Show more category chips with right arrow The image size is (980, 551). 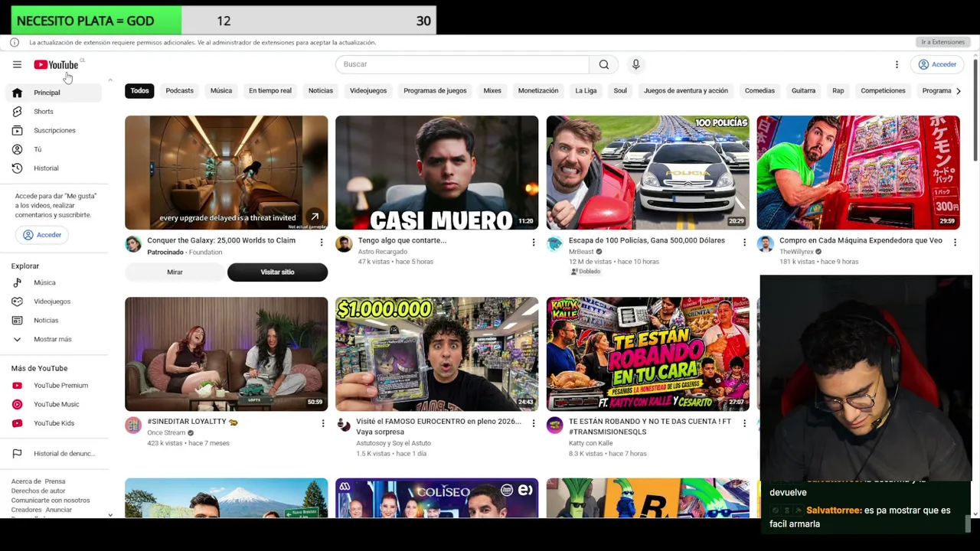click(x=958, y=91)
